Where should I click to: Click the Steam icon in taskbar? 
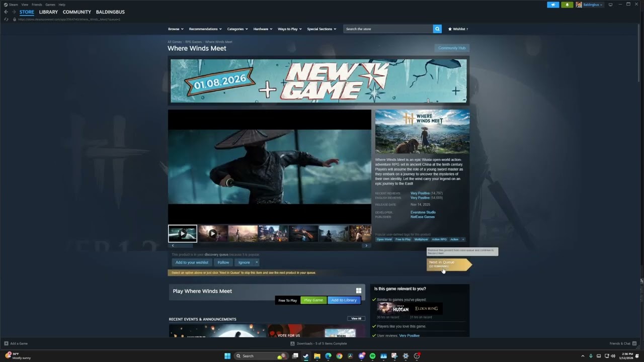click(306, 356)
